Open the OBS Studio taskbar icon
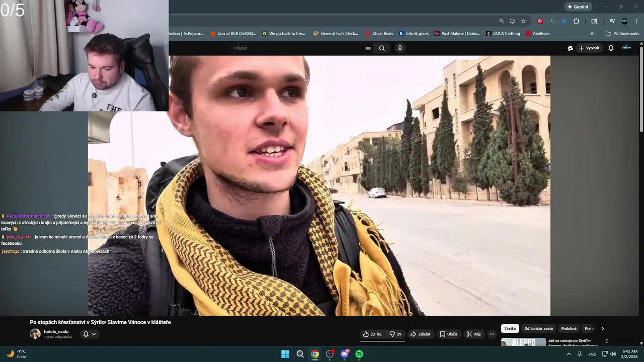Screen dimensions: 644x362 330,354
